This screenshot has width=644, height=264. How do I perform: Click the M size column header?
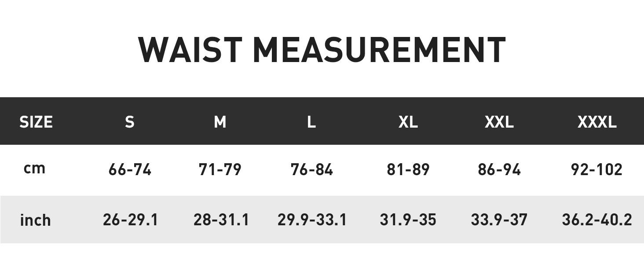[x=220, y=122]
